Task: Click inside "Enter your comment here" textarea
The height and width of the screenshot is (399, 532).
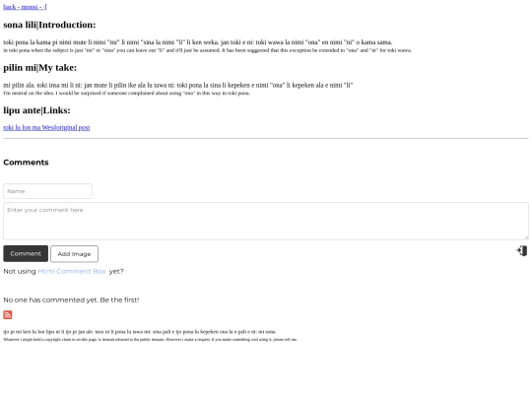Action: 266,222
